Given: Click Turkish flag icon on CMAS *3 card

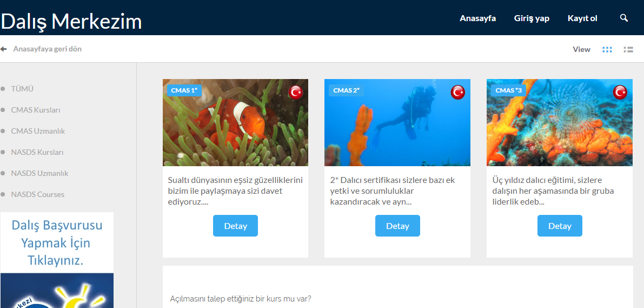Looking at the screenshot, I should (x=620, y=92).
